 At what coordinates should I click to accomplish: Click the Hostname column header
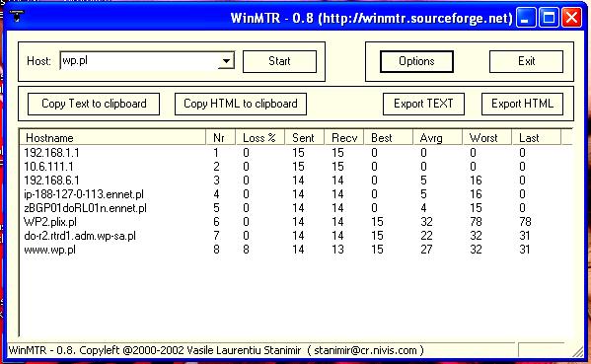(112, 138)
